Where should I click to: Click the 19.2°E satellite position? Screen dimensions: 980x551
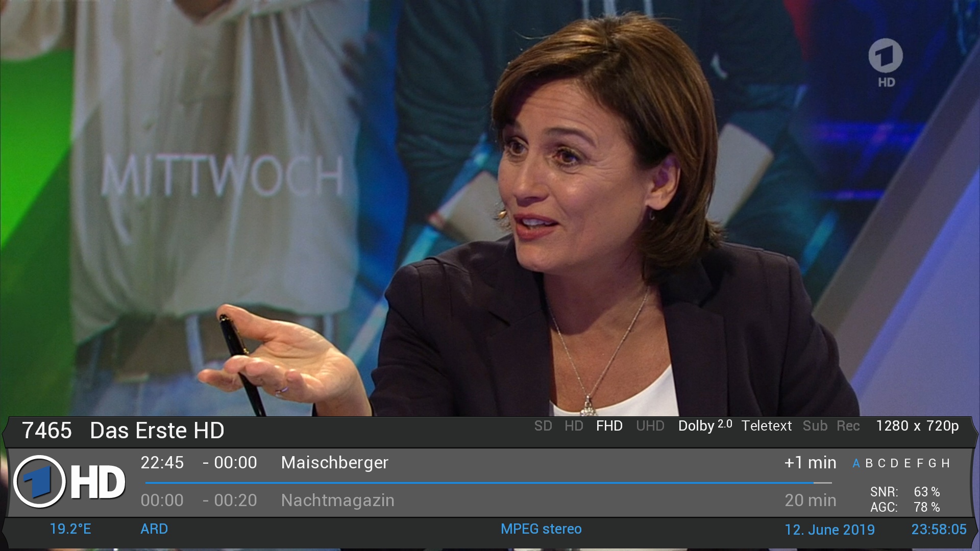pyautogui.click(x=70, y=529)
